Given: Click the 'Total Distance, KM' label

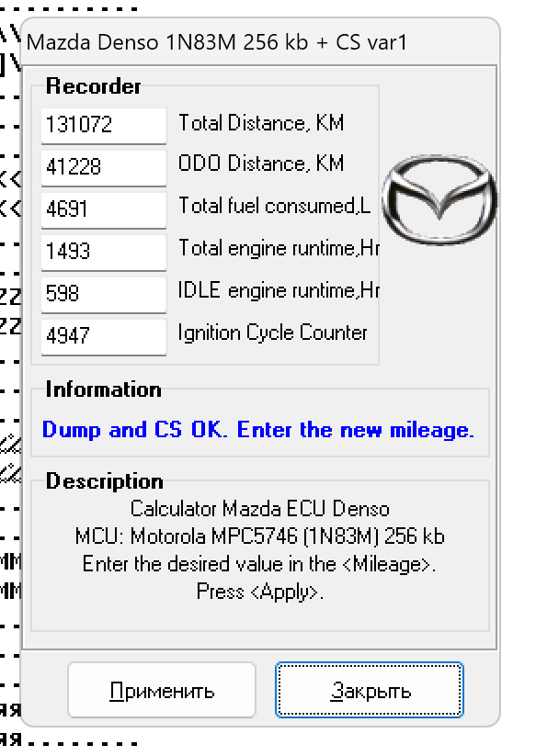Looking at the screenshot, I should click(261, 123).
